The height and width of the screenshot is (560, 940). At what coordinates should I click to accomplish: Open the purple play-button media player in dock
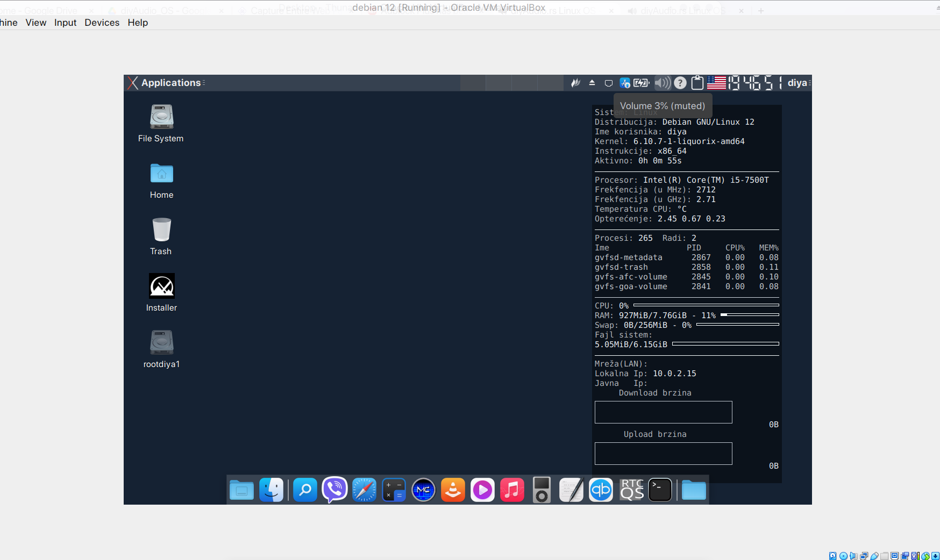[x=482, y=490]
